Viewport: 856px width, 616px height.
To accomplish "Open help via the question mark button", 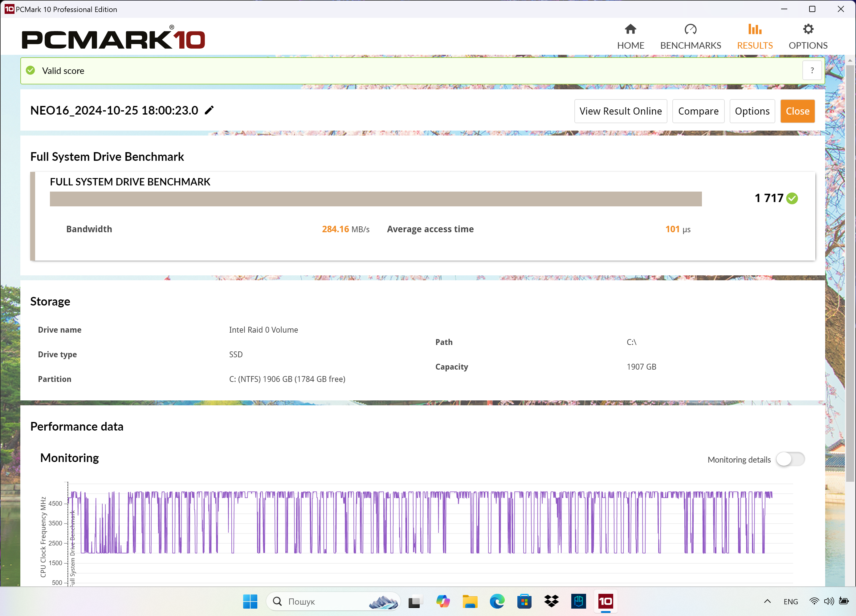I will 812,70.
